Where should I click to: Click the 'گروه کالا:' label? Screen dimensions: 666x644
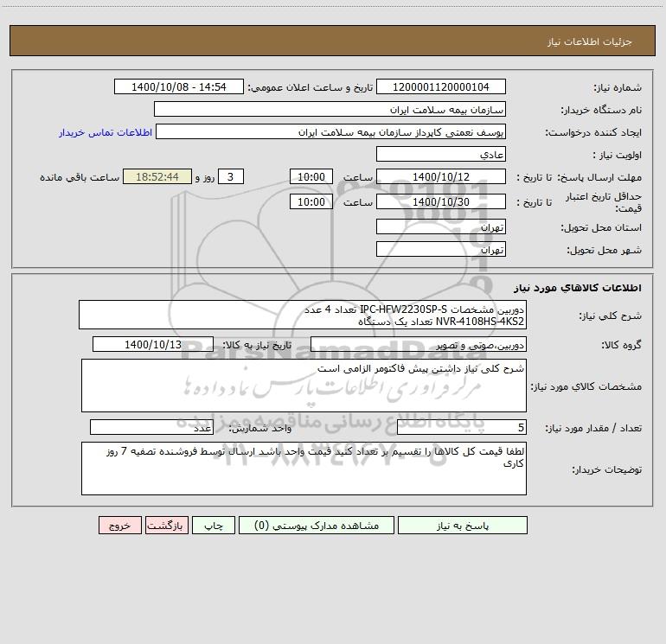click(x=621, y=345)
